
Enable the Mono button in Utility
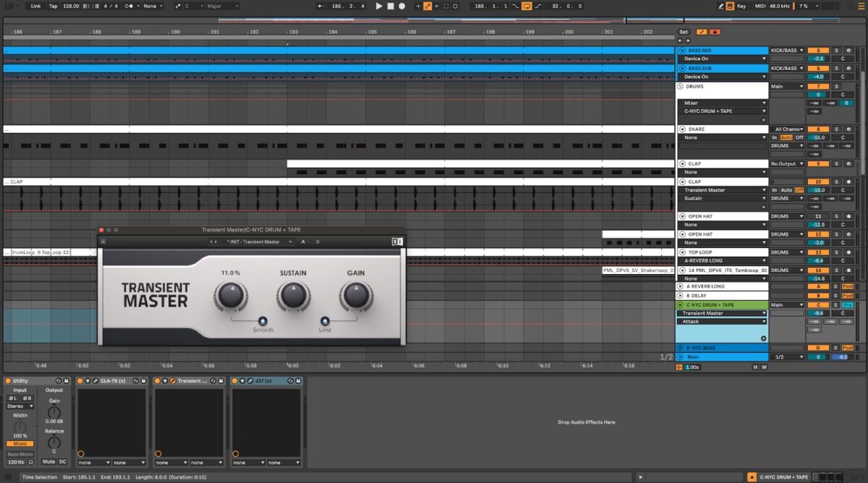point(20,443)
